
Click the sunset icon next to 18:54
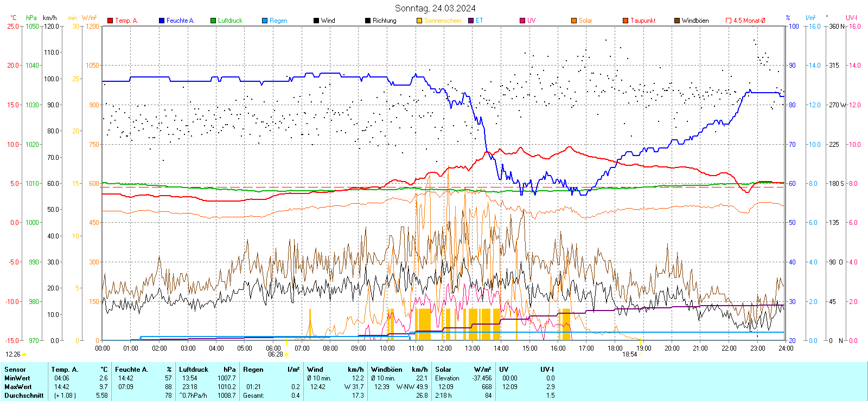coord(640,354)
